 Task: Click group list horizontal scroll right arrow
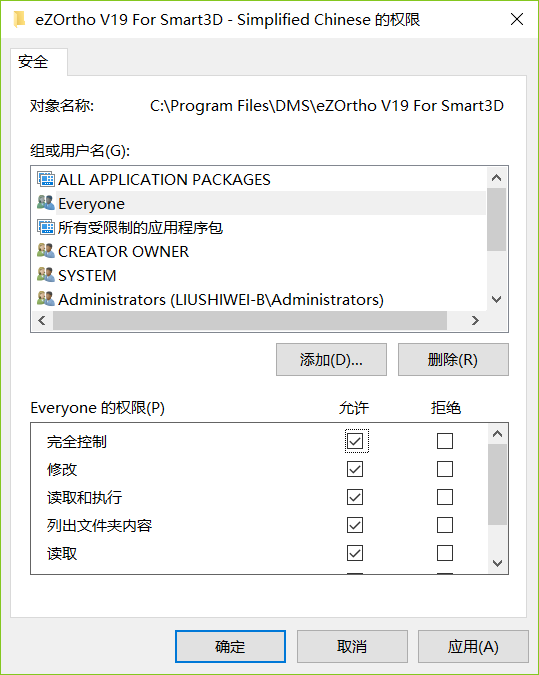[x=475, y=320]
